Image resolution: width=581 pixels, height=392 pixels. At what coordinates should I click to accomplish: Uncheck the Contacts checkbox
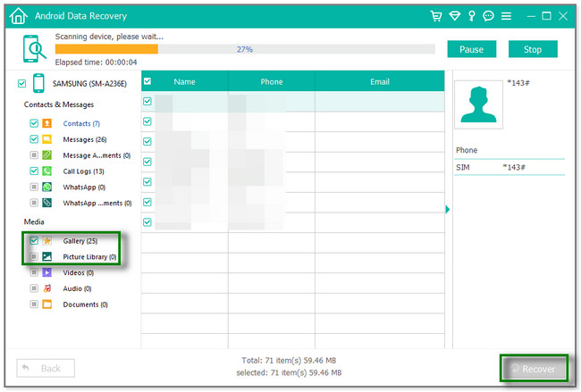pyautogui.click(x=34, y=123)
